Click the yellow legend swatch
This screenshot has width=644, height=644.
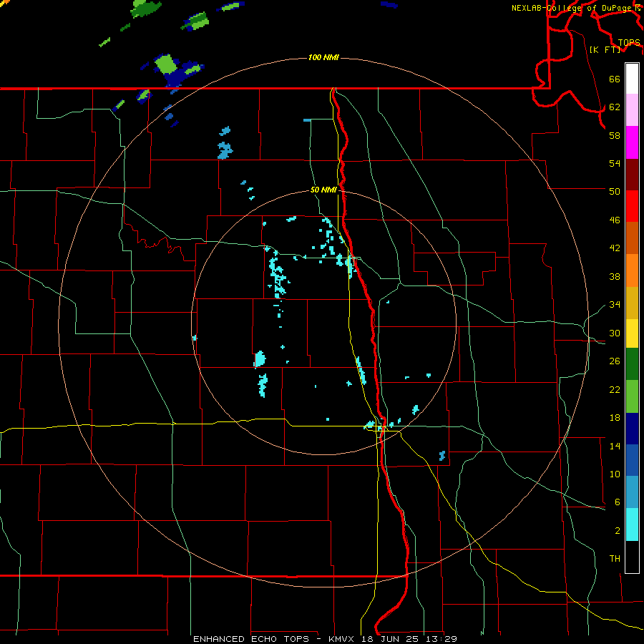[x=632, y=333]
